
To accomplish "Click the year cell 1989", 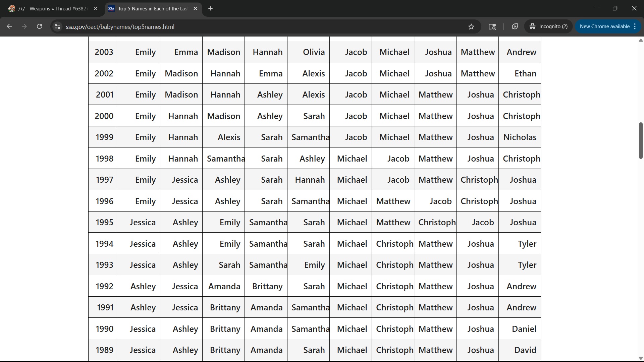I will [x=103, y=350].
